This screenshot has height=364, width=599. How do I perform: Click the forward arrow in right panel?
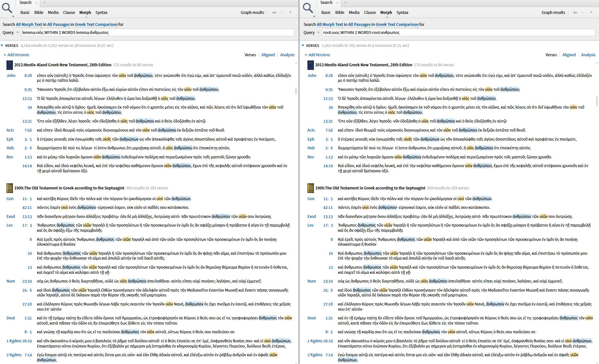pyautogui.click(x=583, y=13)
